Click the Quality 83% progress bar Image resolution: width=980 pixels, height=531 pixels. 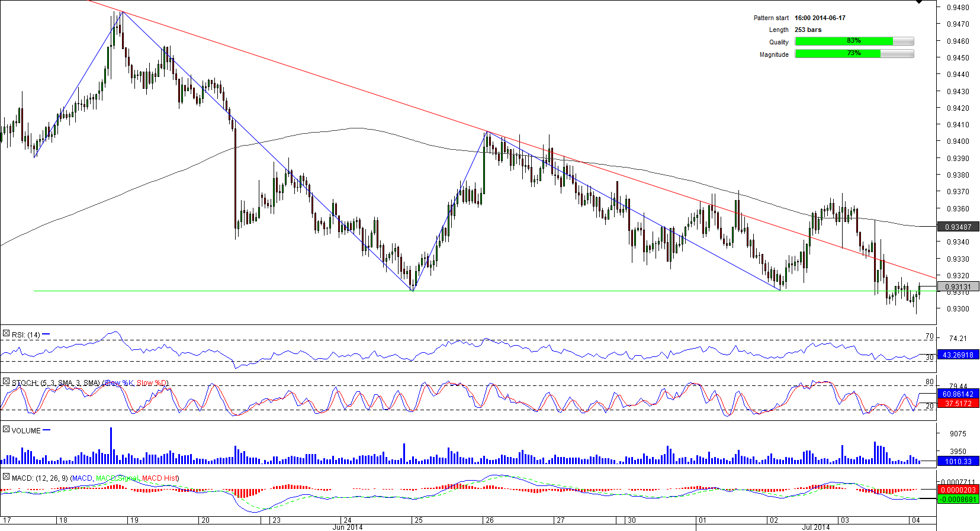pyautogui.click(x=854, y=41)
